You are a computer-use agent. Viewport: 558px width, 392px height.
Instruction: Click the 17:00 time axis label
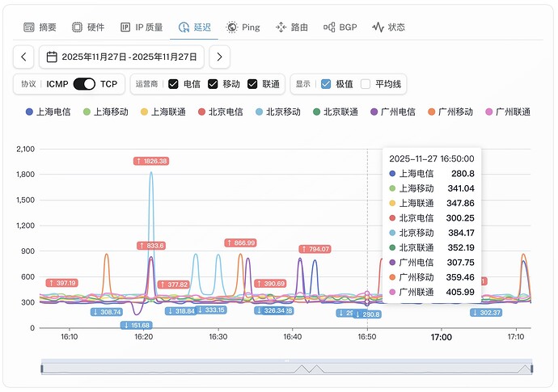pos(442,337)
